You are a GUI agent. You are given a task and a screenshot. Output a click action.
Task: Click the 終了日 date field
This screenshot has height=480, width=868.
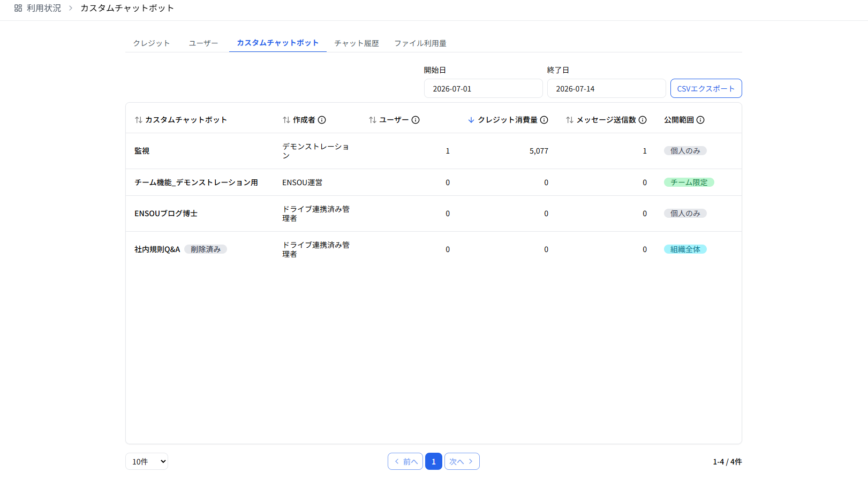point(607,88)
